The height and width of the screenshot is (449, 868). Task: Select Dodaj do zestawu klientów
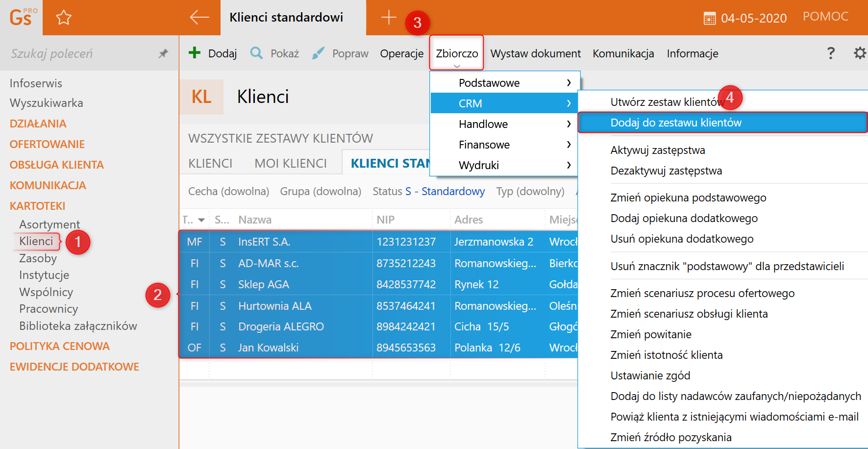(723, 123)
